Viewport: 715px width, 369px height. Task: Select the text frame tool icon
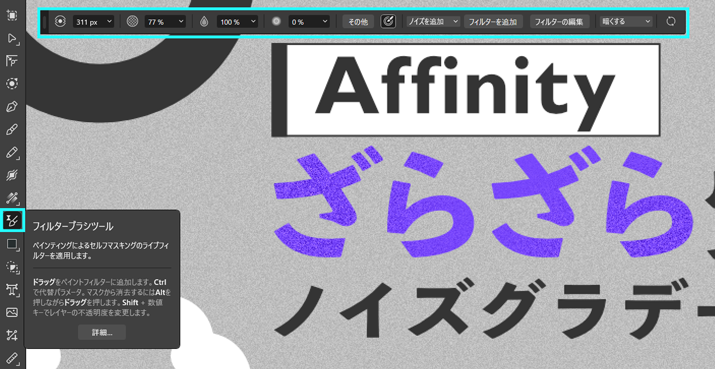(12, 289)
